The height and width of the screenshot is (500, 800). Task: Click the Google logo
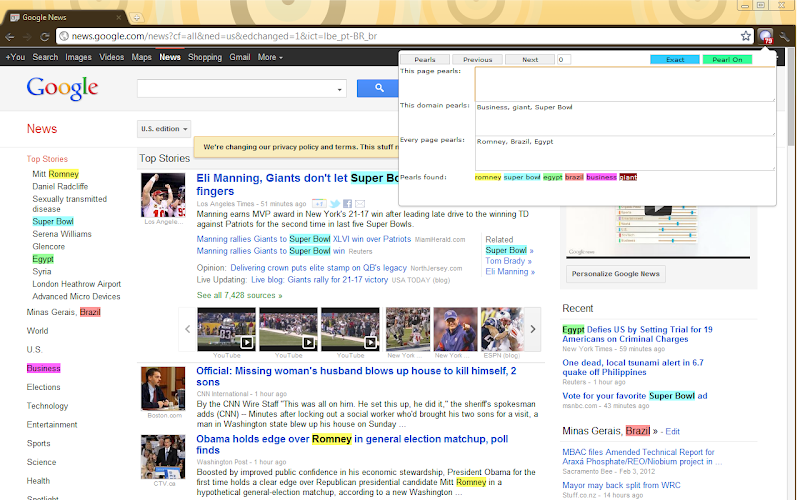pyautogui.click(x=62, y=88)
